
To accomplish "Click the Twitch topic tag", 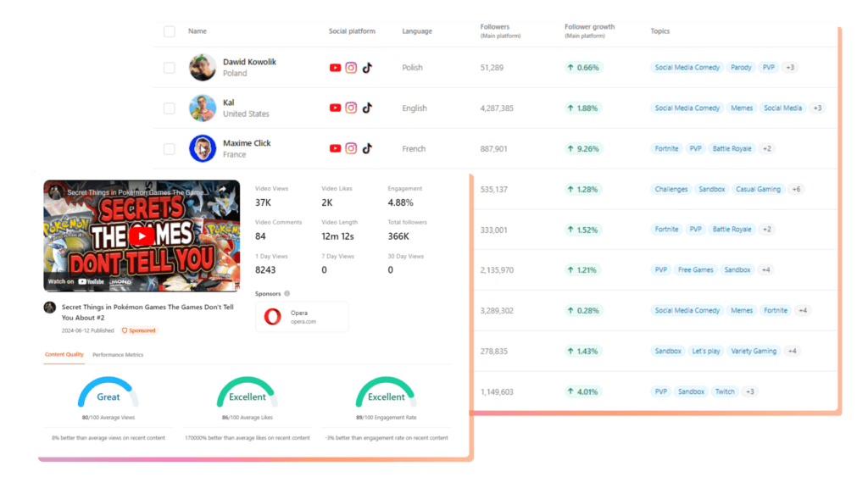I will (725, 391).
